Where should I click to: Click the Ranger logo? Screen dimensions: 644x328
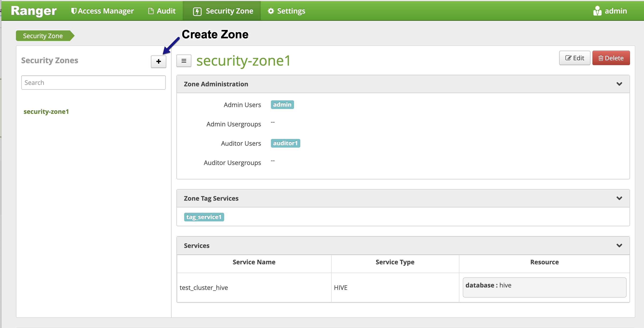pyautogui.click(x=34, y=11)
